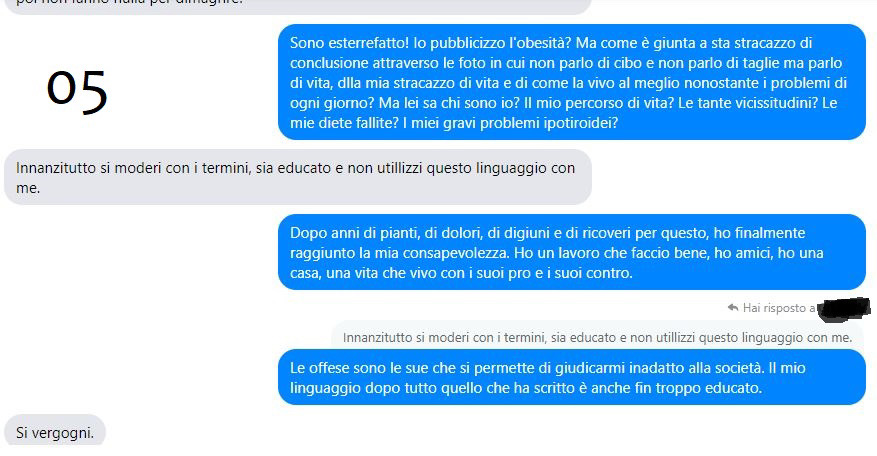Click the phrase 'I miei gravi problemi ipotiroidei?'
Viewport: 877px width, 456px height.
point(510,123)
